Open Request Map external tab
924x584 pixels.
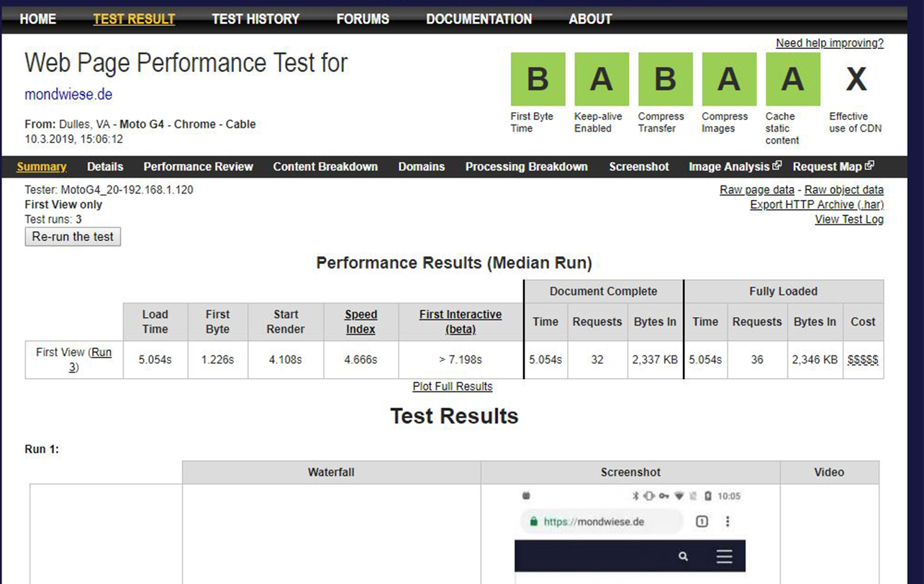[x=833, y=167]
